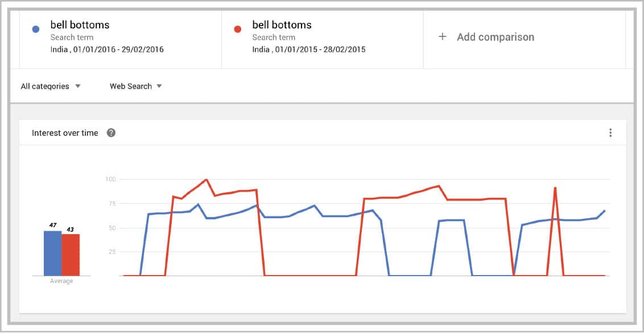Click the India 01/01/2016 - 29/02/2016 date range
The image size is (644, 333).
pos(107,49)
